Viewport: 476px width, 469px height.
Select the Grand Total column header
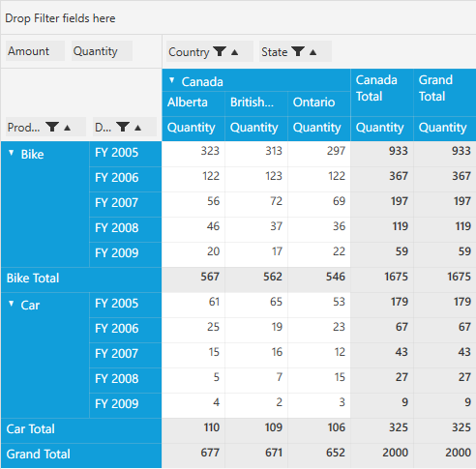pyautogui.click(x=445, y=92)
